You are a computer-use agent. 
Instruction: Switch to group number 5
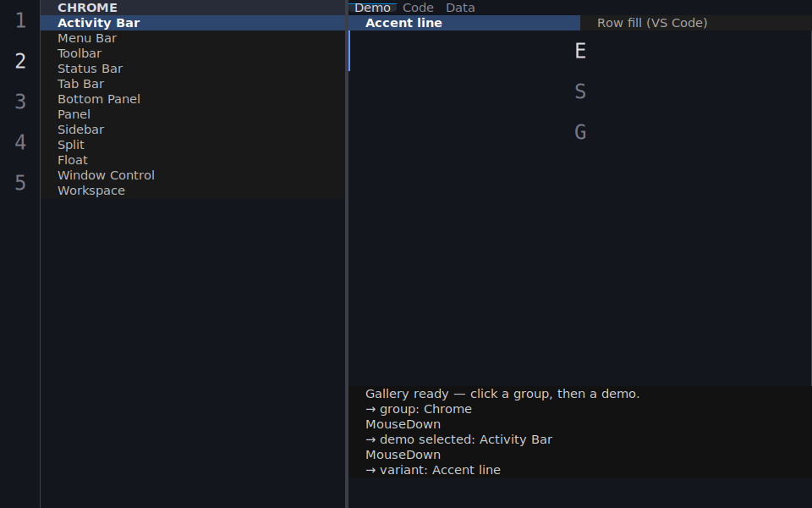[x=20, y=183]
